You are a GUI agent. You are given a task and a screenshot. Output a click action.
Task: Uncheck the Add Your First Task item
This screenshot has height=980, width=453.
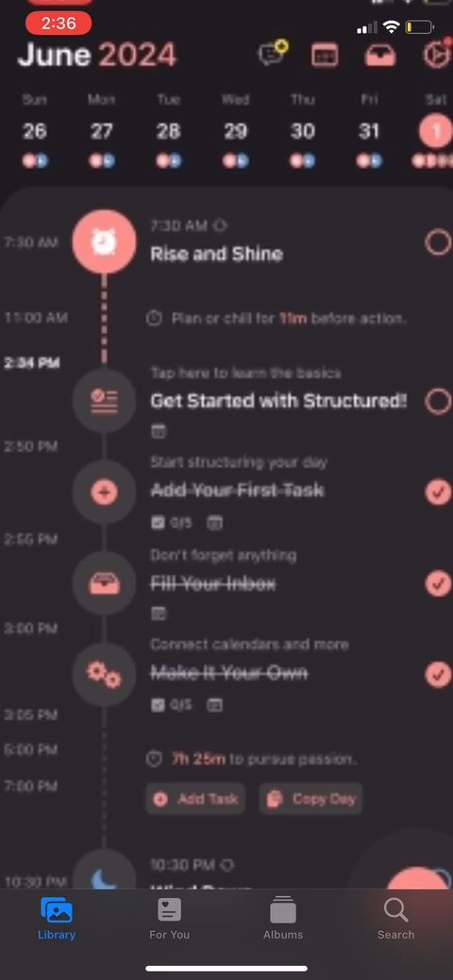coord(438,491)
